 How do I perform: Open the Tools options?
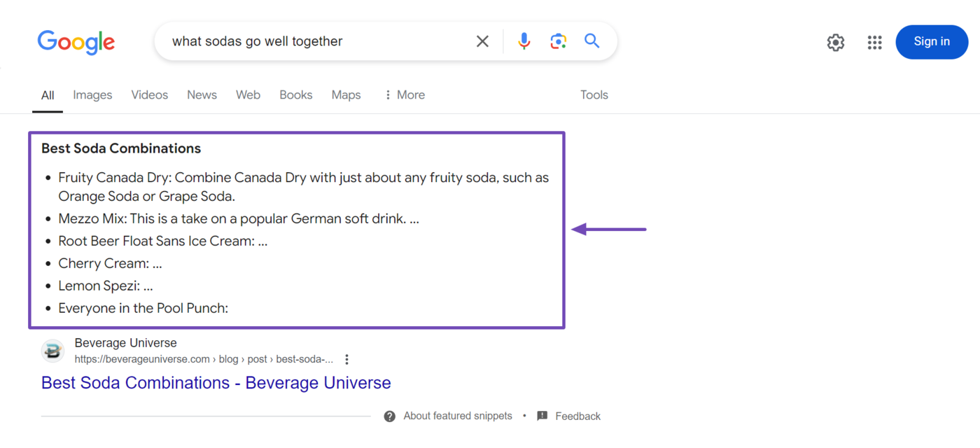coord(594,94)
